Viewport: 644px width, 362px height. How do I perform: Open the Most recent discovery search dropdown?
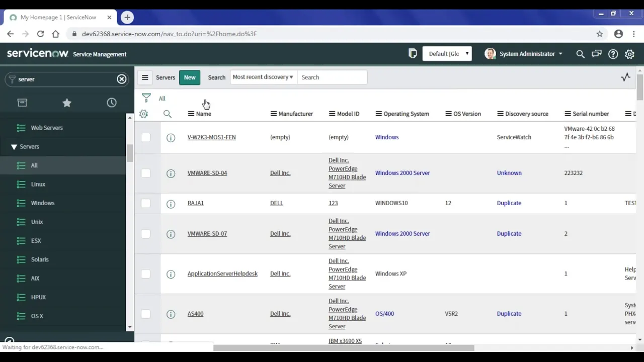pos(263,77)
